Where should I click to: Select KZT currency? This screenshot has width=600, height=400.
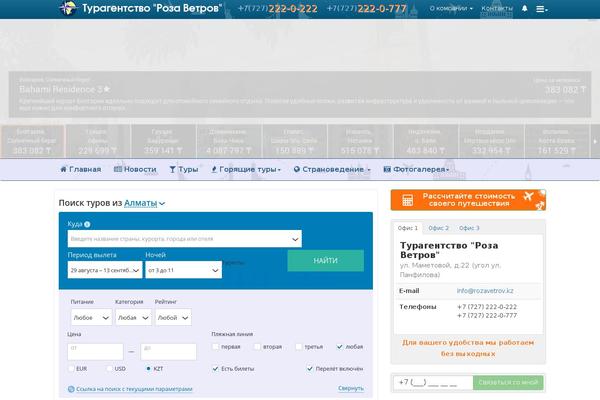click(x=148, y=369)
